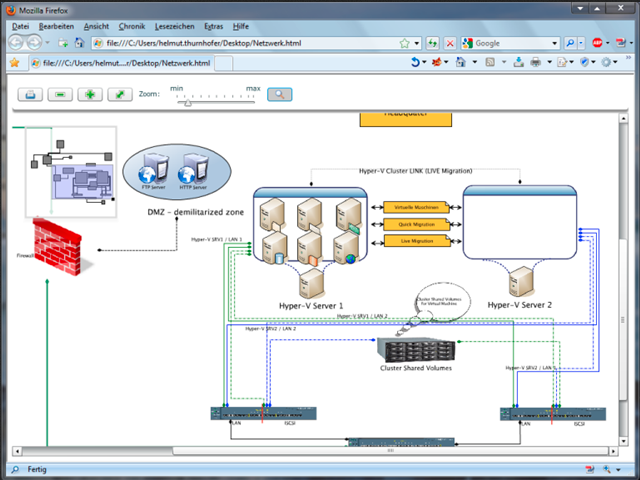Click the gear tools icon in toolbar

(x=606, y=62)
